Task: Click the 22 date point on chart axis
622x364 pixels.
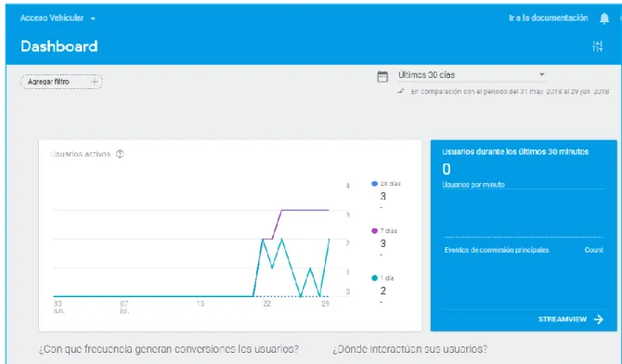Action: click(266, 304)
